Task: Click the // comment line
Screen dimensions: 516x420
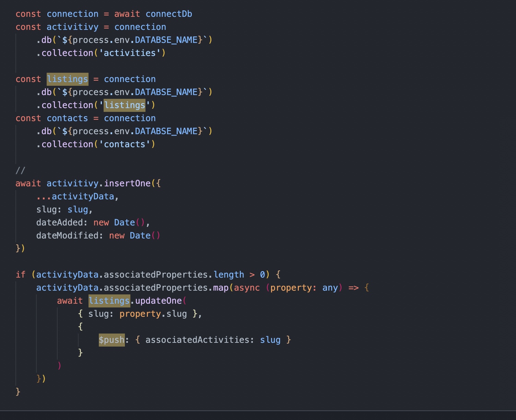Action: [20, 171]
